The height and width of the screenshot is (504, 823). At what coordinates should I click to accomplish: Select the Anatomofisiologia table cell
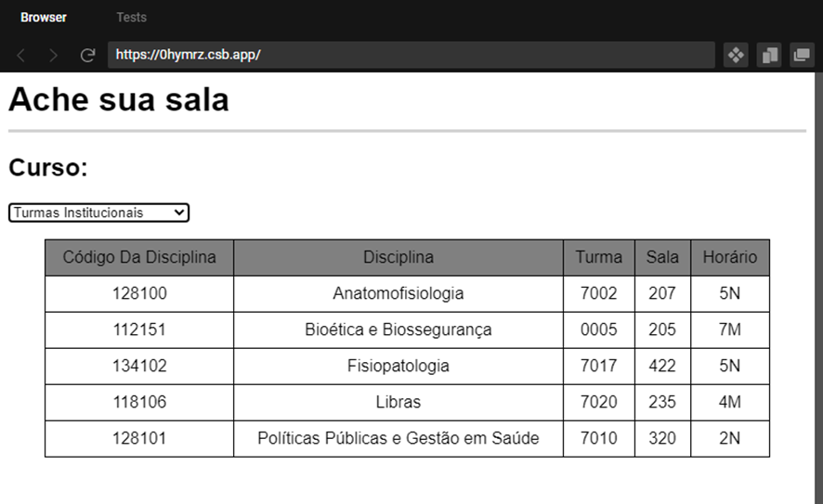click(398, 293)
